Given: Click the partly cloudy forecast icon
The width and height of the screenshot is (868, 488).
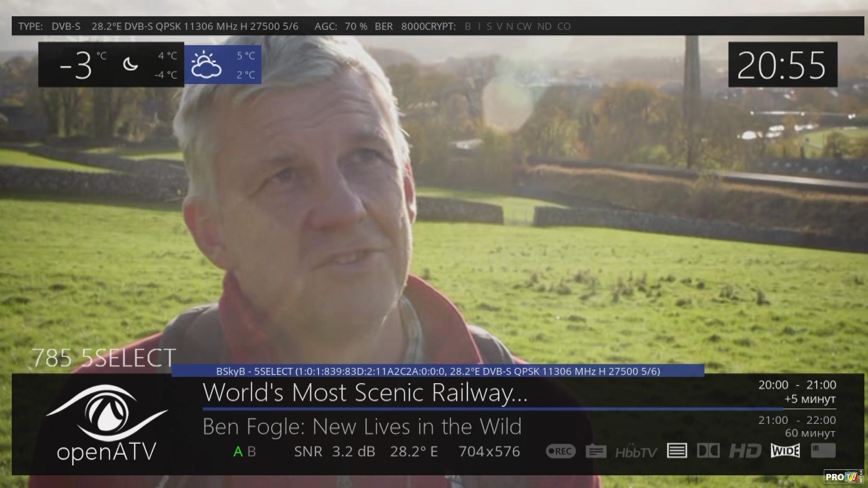Looking at the screenshot, I should click(206, 65).
